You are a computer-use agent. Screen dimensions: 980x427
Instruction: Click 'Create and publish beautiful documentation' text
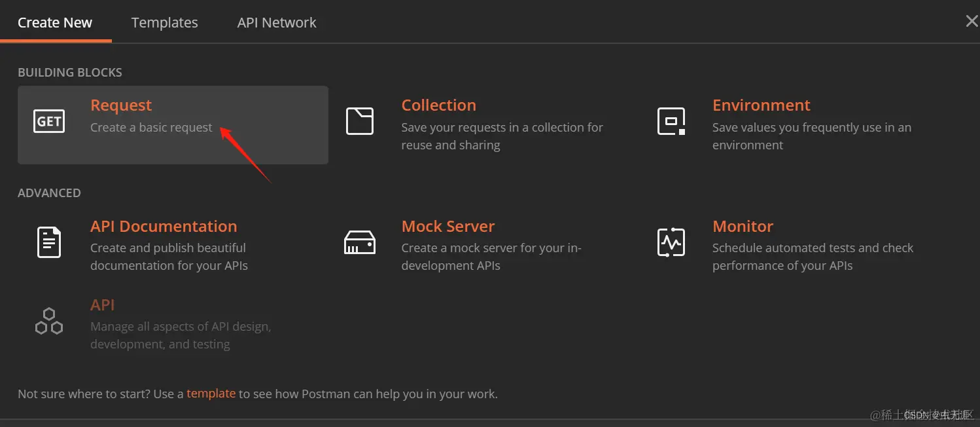click(x=169, y=257)
